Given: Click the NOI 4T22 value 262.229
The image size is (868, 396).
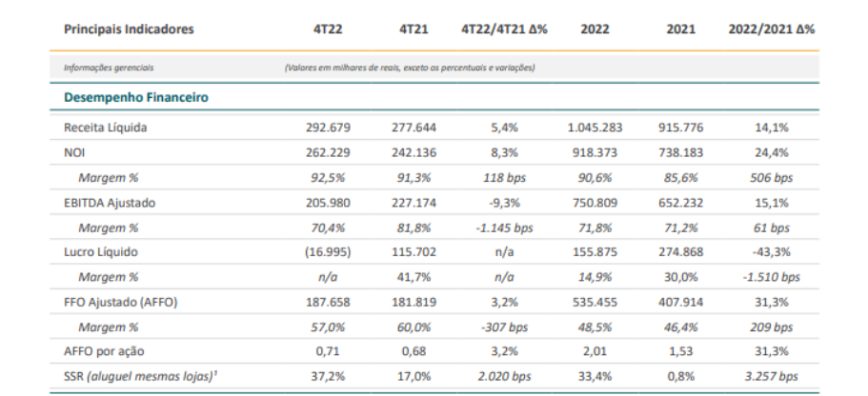Looking at the screenshot, I should click(327, 152).
